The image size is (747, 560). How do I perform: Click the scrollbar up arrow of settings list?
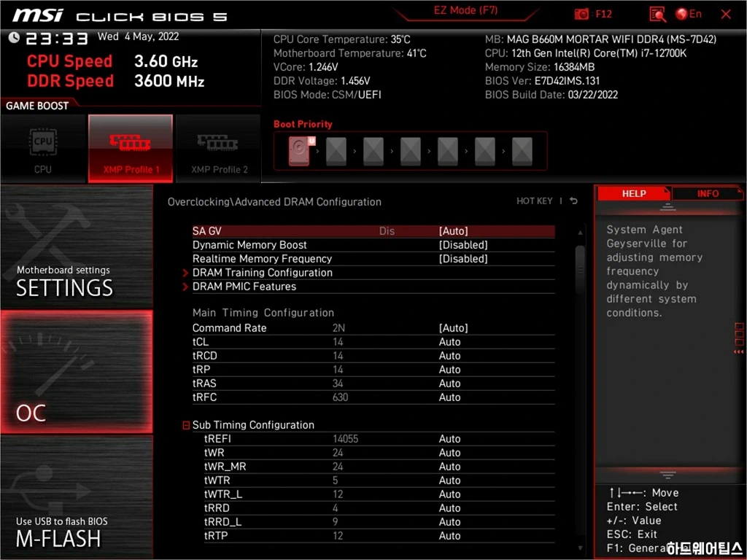580,233
